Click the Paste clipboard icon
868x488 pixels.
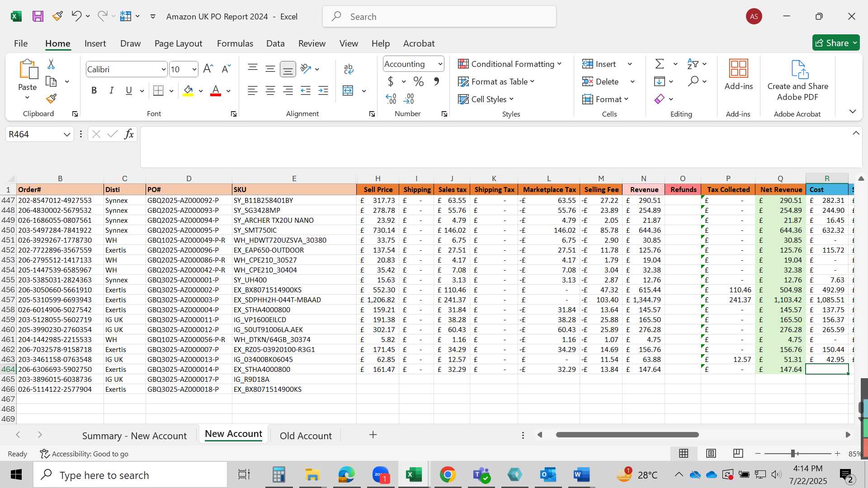28,70
